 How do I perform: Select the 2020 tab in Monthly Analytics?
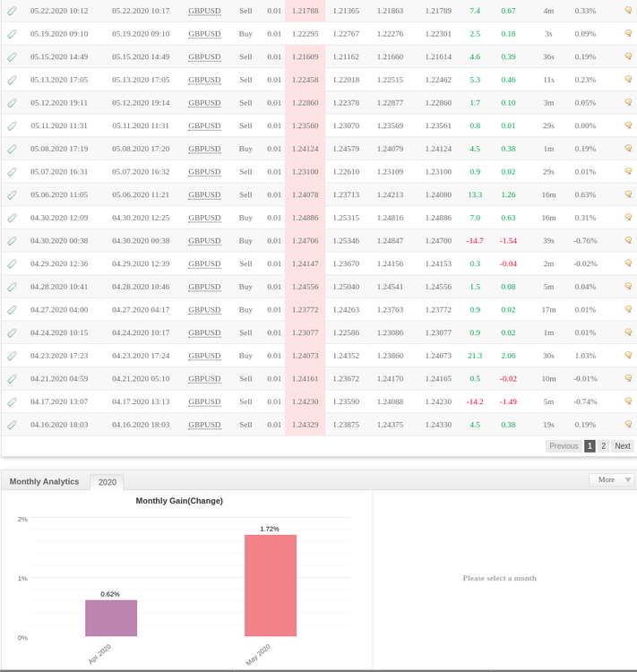click(107, 482)
